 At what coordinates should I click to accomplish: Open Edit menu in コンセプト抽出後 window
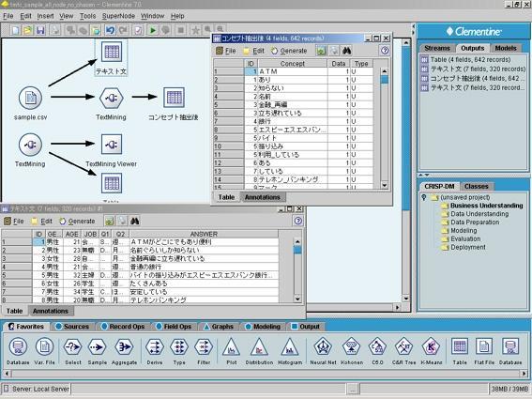coord(254,51)
